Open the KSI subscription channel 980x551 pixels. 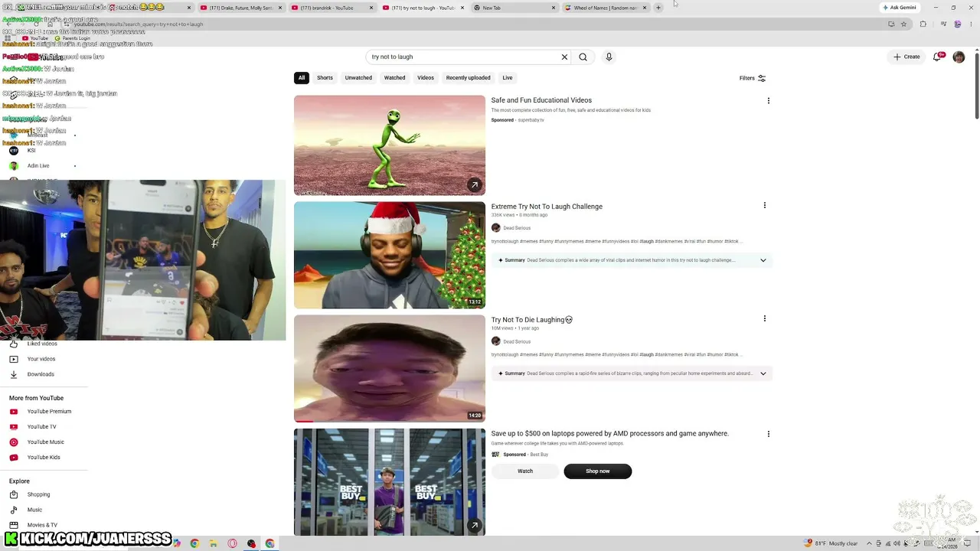click(x=31, y=151)
